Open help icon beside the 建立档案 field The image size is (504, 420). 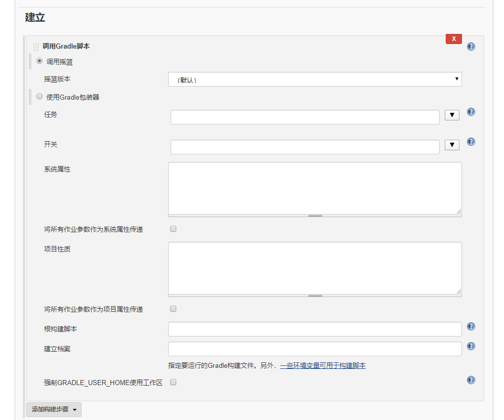[x=471, y=346]
